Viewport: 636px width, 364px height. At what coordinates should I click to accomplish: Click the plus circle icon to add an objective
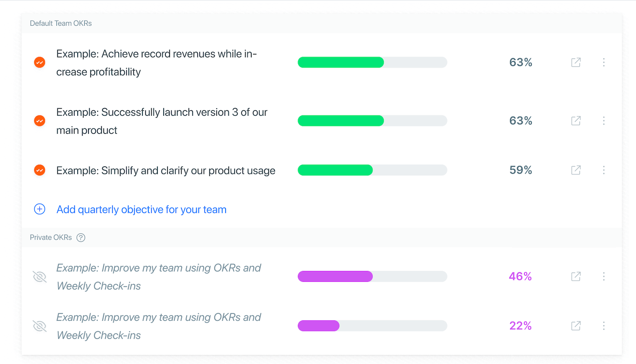coord(39,209)
